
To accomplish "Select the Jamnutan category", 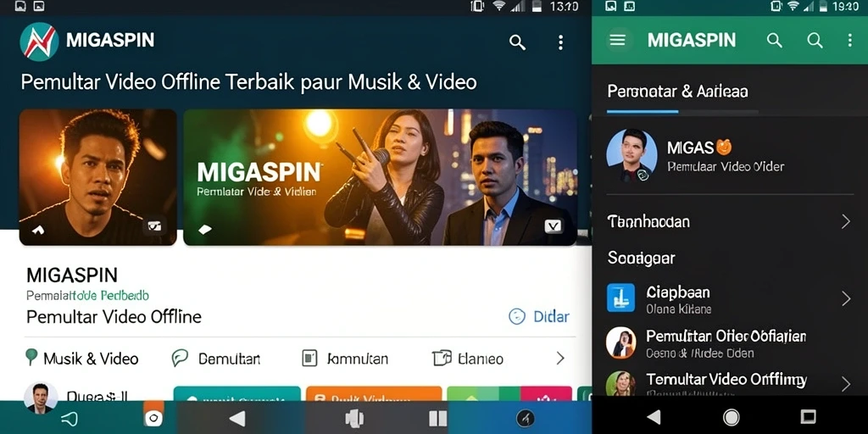I will coord(345,359).
